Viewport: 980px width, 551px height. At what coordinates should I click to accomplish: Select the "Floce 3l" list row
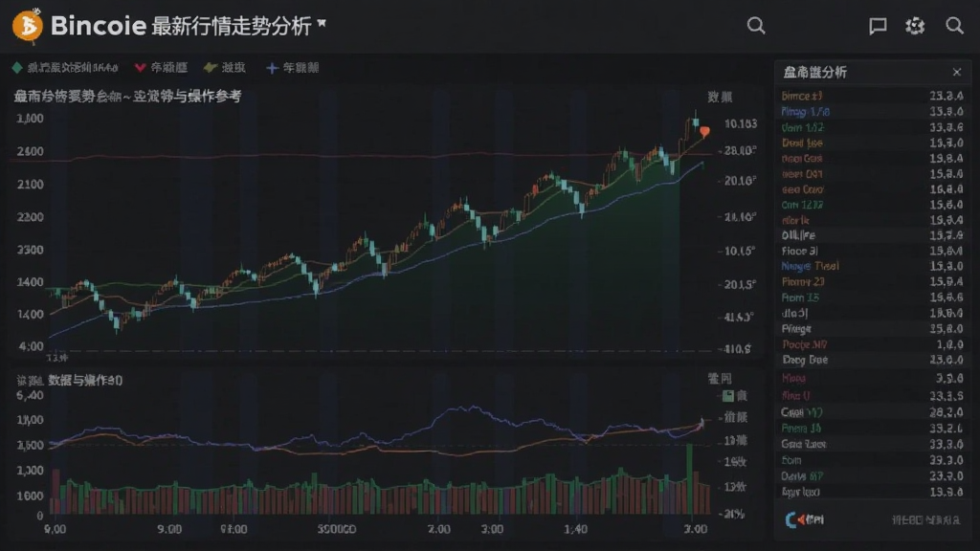tap(872, 252)
